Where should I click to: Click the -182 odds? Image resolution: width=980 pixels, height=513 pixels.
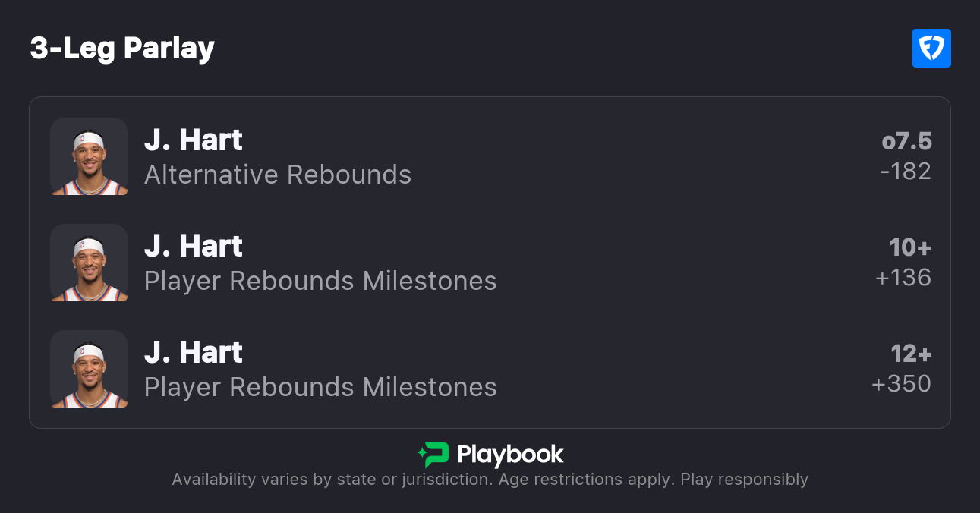click(x=905, y=172)
